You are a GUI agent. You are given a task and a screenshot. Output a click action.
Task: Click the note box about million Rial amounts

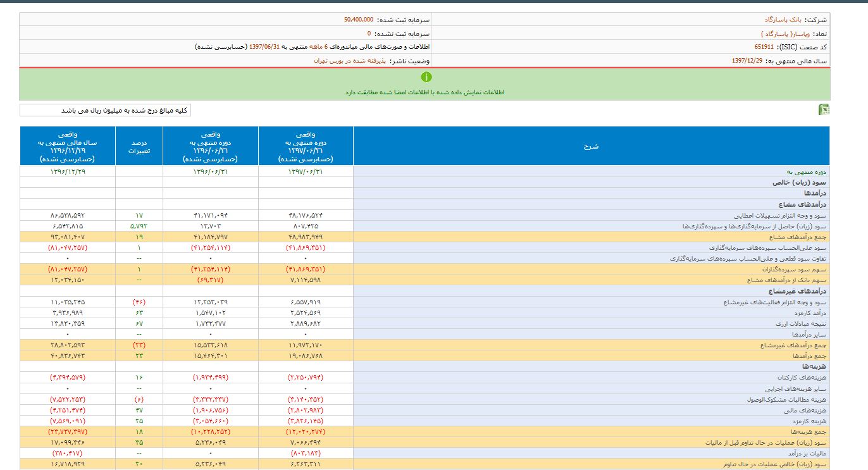point(105,111)
